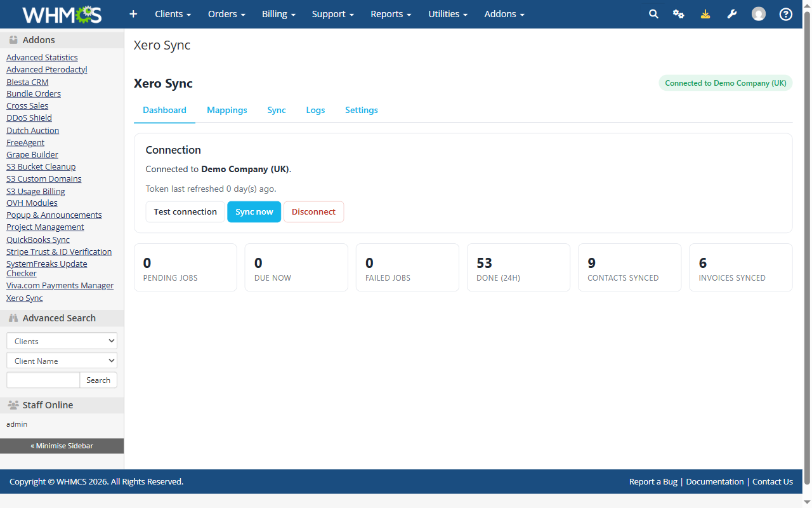Open Advanced Pterodactyl addon link

pos(47,69)
